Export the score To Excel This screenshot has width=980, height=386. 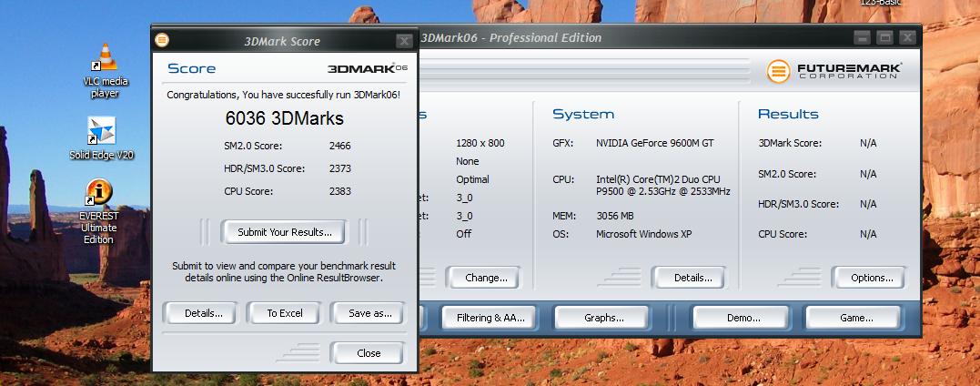[x=285, y=313]
